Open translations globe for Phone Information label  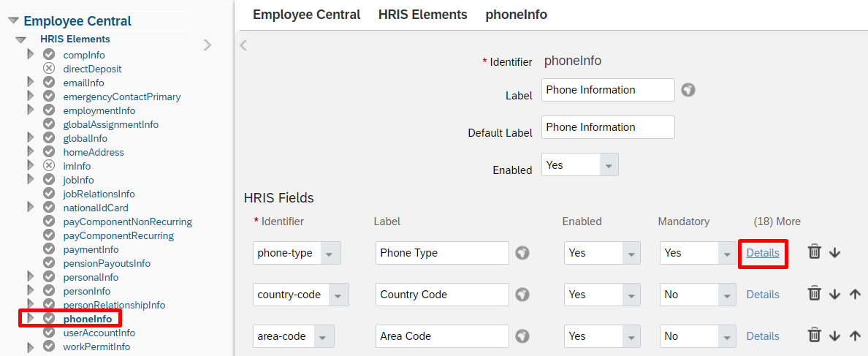688,90
